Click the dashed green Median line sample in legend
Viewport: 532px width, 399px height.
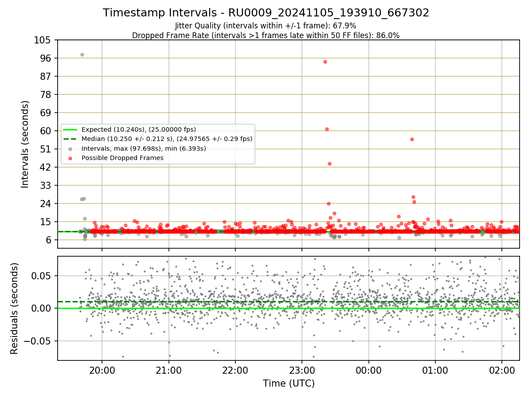70,139
